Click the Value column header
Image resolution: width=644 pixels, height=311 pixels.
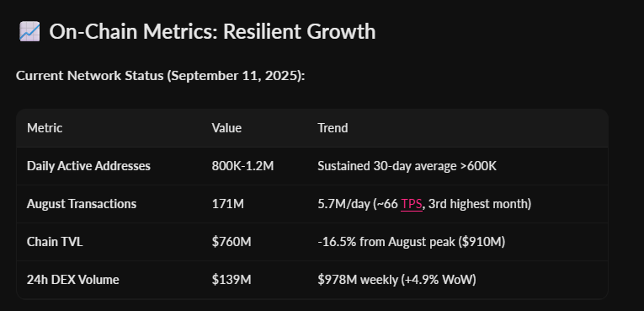coord(226,128)
